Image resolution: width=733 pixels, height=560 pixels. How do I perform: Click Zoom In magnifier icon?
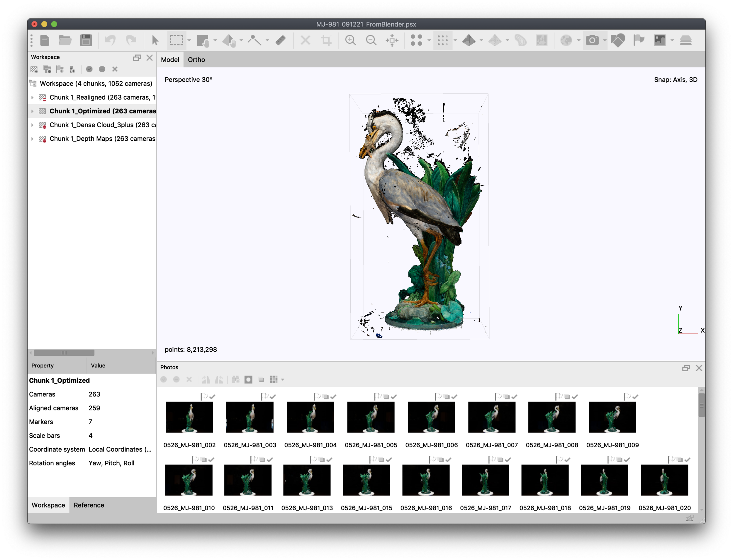tap(350, 40)
